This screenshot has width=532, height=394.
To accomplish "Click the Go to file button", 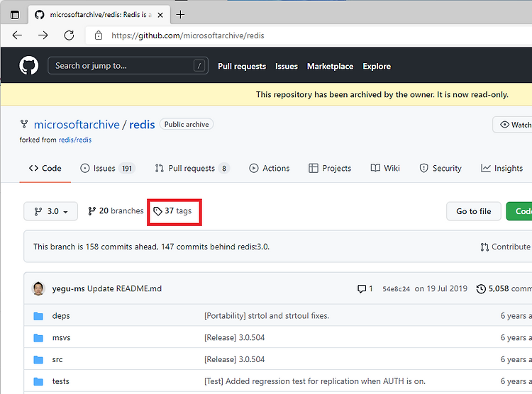I will pyautogui.click(x=474, y=211).
